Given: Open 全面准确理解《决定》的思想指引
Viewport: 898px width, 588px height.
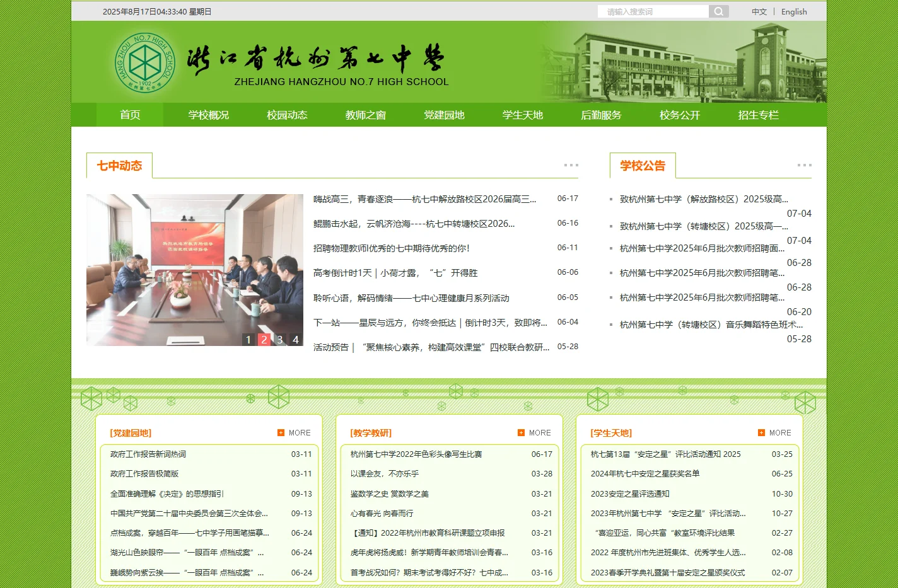Looking at the screenshot, I should click(167, 494).
